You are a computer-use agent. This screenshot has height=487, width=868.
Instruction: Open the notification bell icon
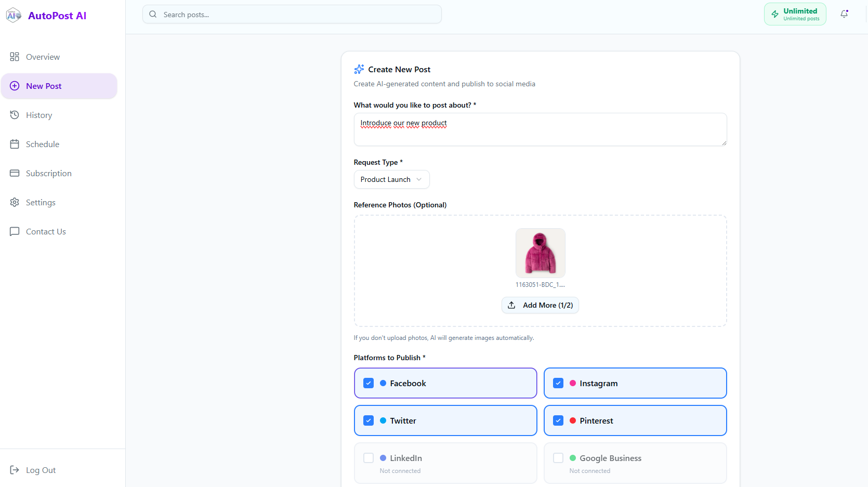coord(844,14)
